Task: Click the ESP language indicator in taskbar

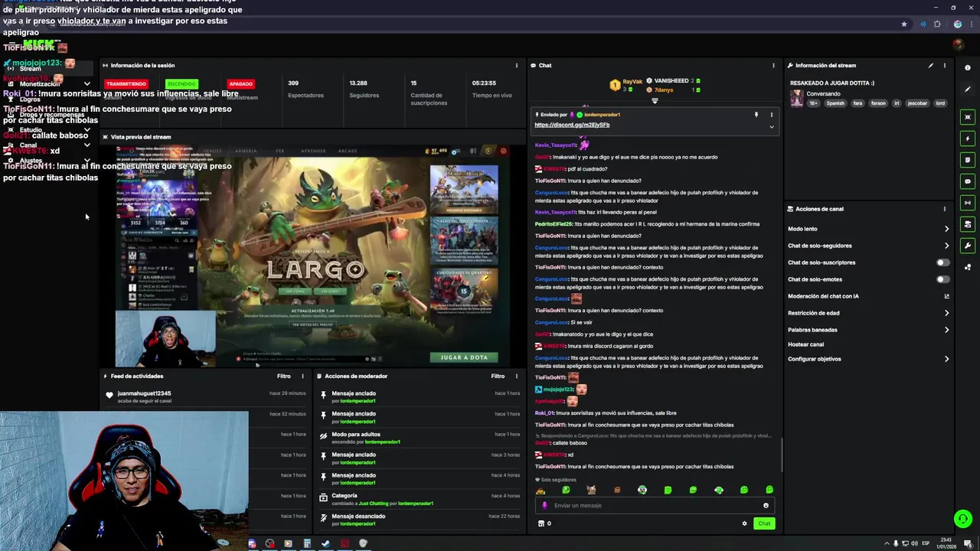Action: tap(926, 543)
